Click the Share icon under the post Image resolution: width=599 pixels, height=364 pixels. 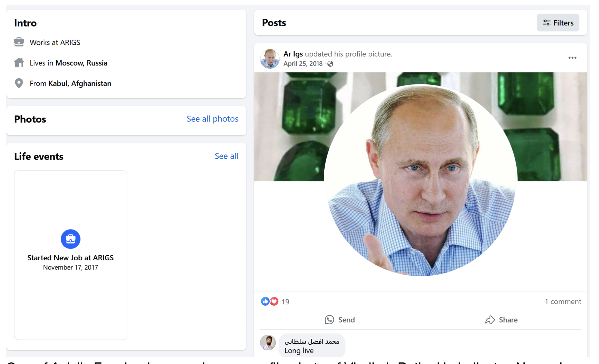pos(490,320)
